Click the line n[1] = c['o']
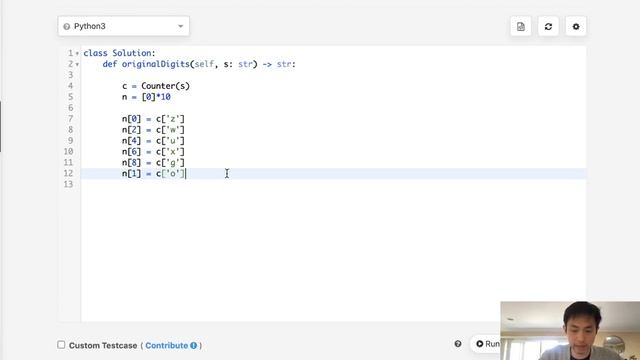Screen dimensions: 640x360 pyautogui.click(x=153, y=173)
